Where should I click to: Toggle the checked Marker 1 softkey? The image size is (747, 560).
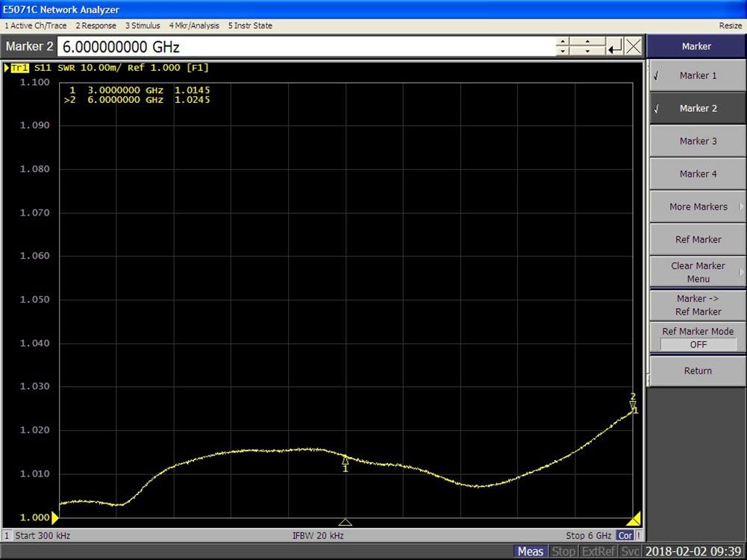pyautogui.click(x=697, y=75)
